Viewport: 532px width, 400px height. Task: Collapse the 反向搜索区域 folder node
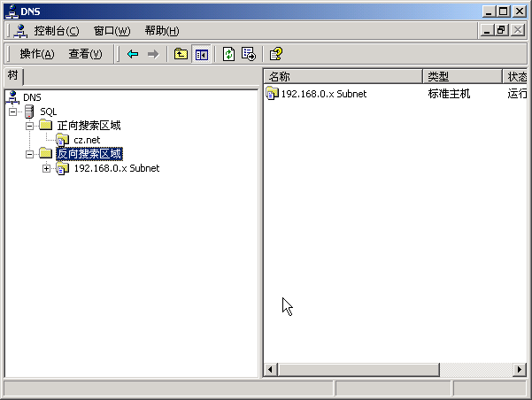click(30, 154)
